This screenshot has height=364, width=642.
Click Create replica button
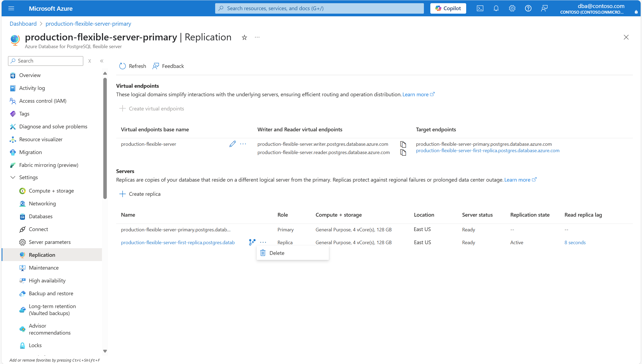click(140, 194)
